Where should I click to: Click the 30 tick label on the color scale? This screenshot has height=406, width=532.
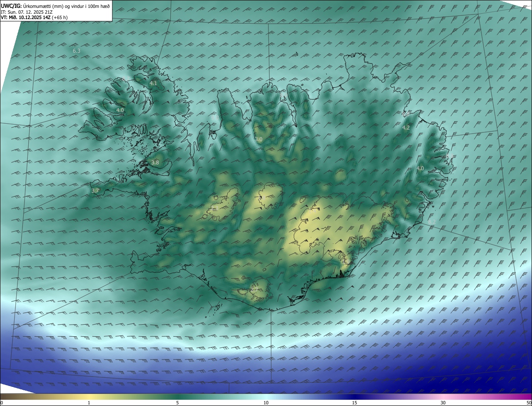[x=443, y=403]
